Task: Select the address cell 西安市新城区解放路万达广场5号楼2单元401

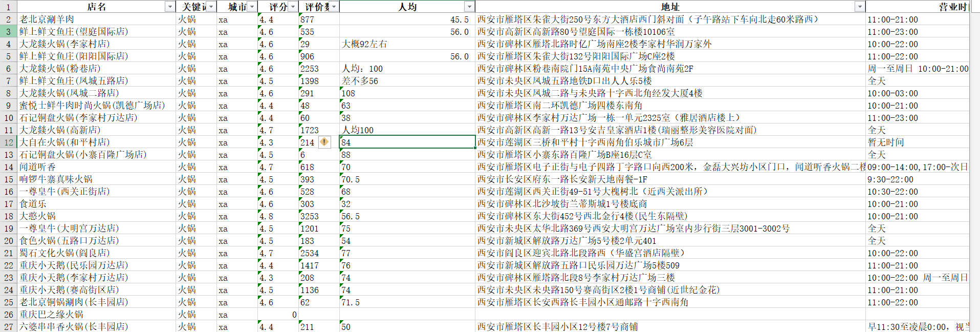Action: [x=670, y=241]
